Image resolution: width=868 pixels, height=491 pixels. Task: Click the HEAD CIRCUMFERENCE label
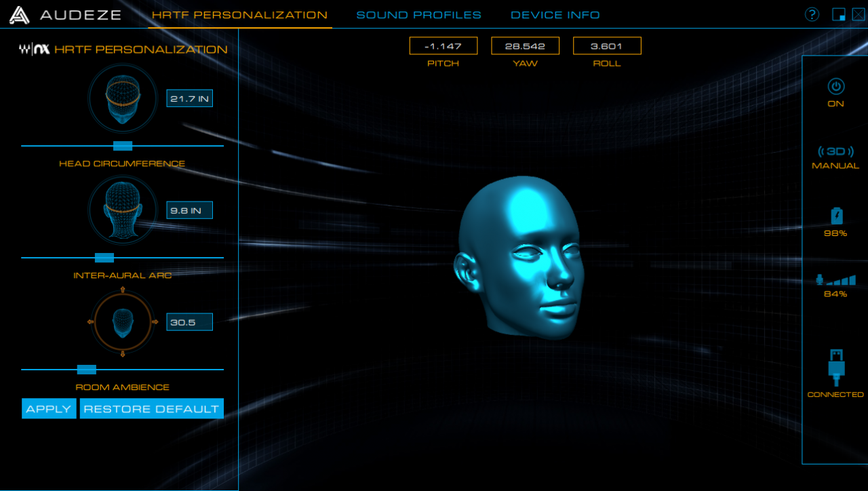[x=122, y=163]
